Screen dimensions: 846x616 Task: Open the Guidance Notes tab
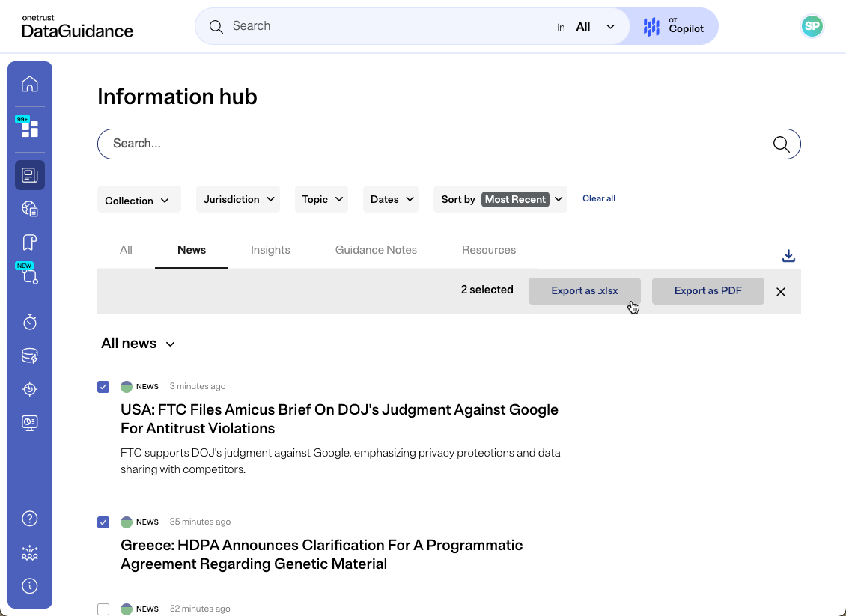click(376, 250)
